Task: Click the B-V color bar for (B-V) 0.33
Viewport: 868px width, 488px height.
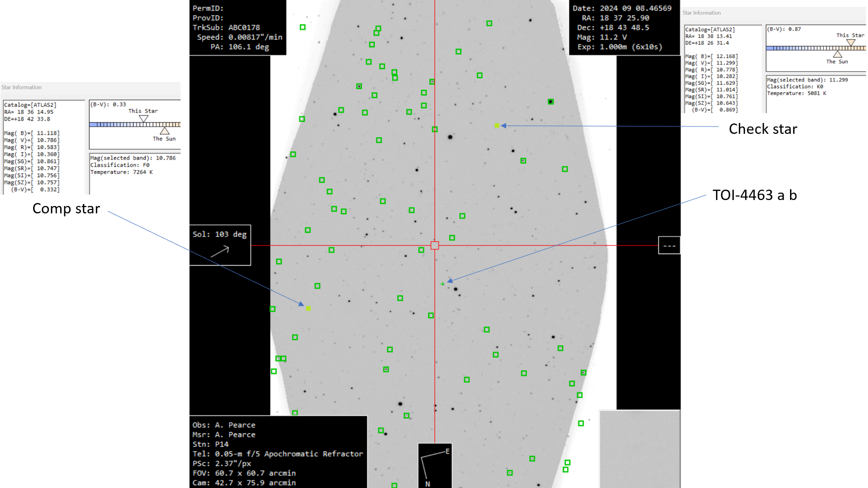Action: [135, 124]
